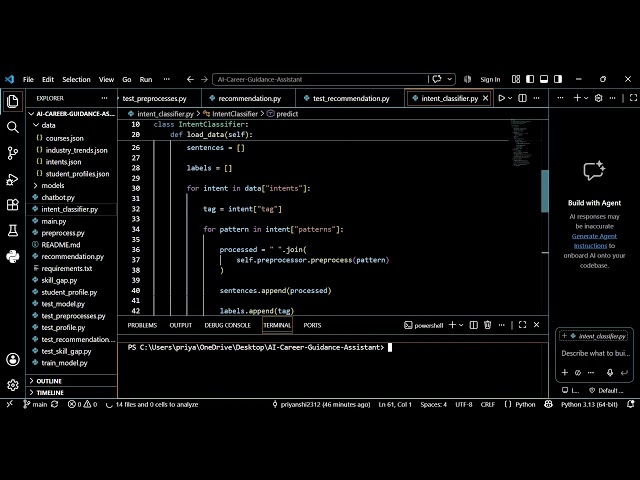Checkout main branch in status bar
Screen dimensions: 640x480
point(35,404)
